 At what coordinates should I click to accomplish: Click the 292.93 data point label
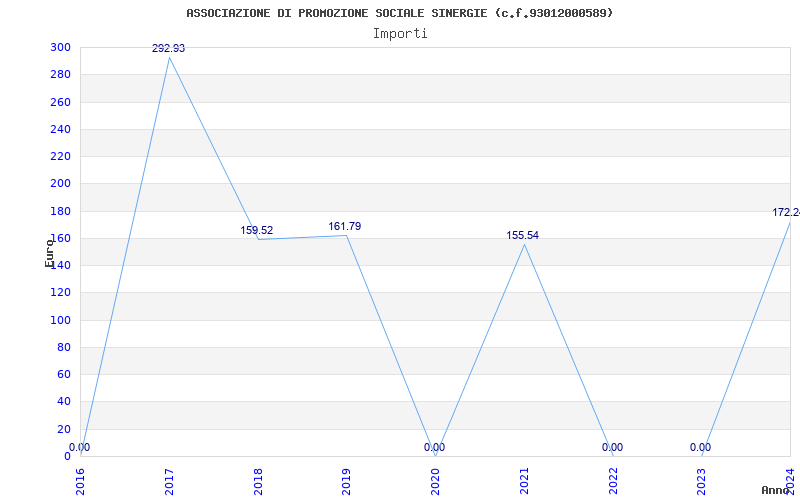point(168,48)
